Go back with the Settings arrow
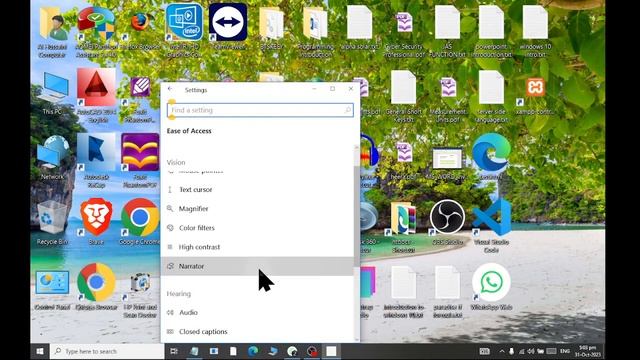The image size is (640, 360). (x=170, y=89)
